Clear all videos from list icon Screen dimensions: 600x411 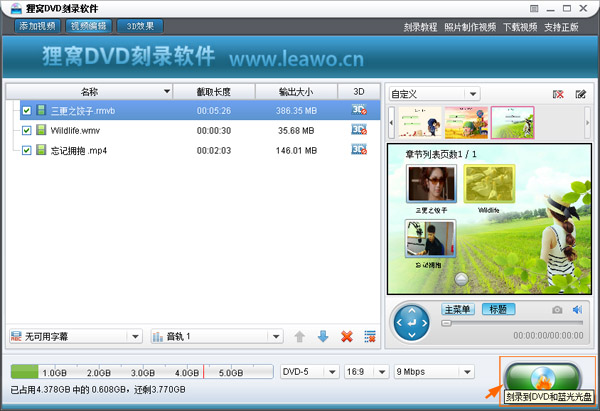[x=370, y=337]
